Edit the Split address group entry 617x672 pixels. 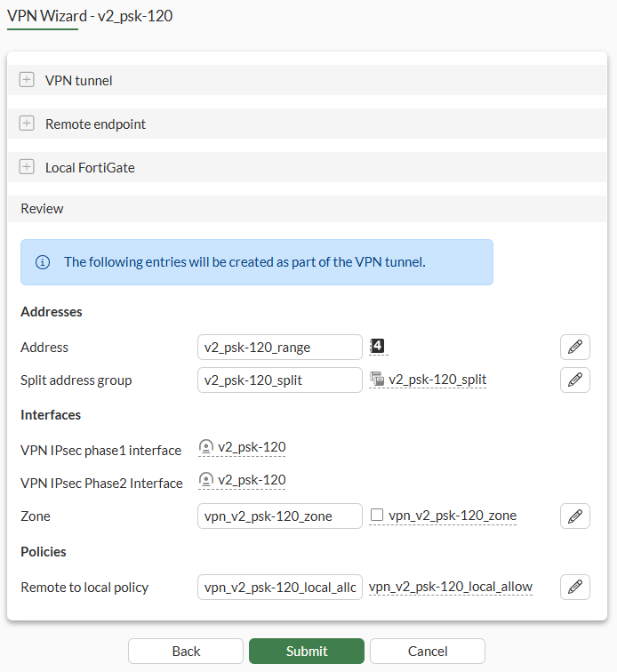tap(574, 380)
